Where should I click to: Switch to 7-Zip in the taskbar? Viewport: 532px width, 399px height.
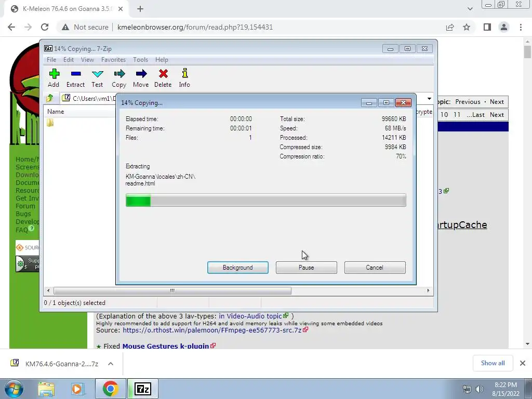[143, 389]
